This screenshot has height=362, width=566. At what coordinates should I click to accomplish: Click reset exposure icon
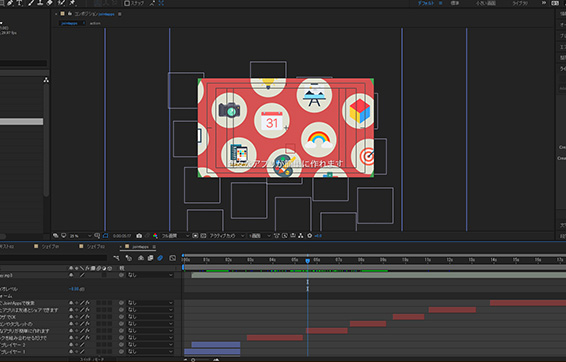click(309, 236)
